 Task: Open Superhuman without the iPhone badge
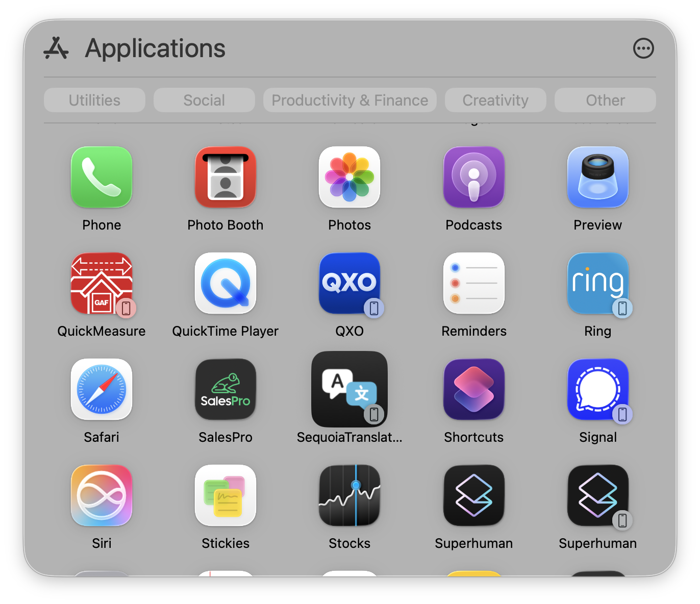coord(474,495)
